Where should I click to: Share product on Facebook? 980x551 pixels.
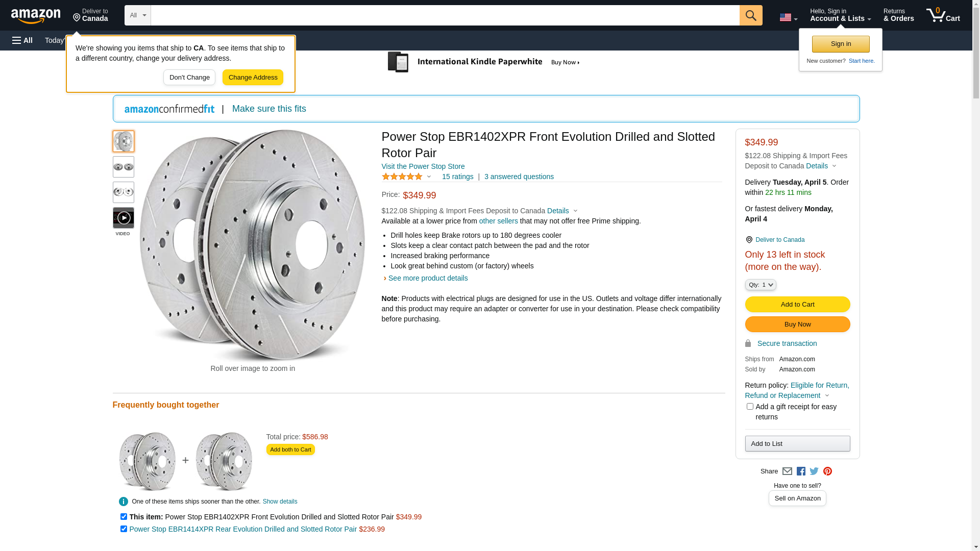pyautogui.click(x=801, y=471)
